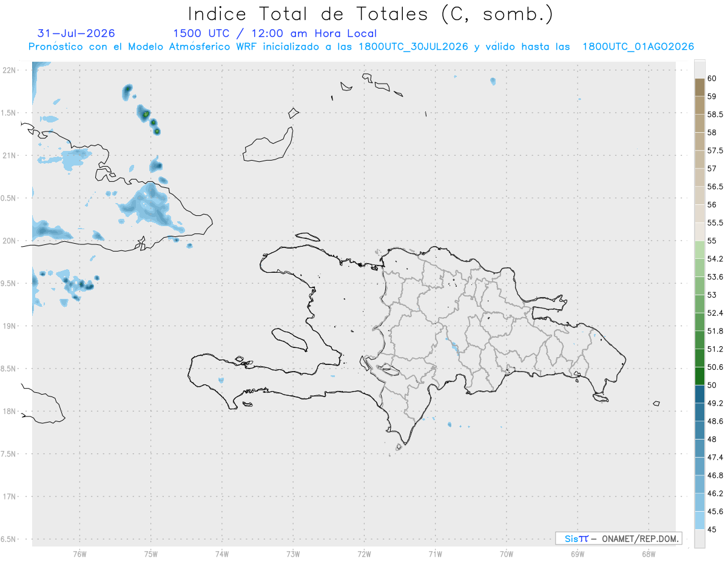Viewport: 728px width, 562px height.
Task: Click the '56.5' colorbar value
Action: click(715, 187)
